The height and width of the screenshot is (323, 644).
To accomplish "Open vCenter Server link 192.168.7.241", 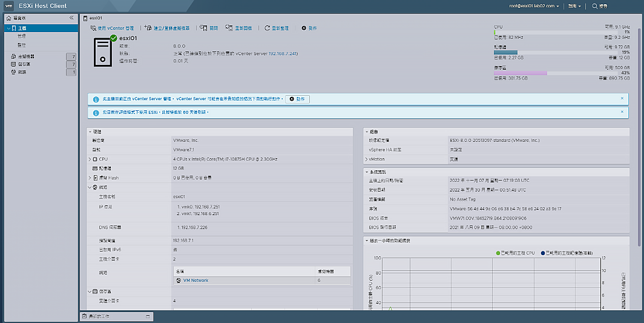I will click(x=283, y=53).
